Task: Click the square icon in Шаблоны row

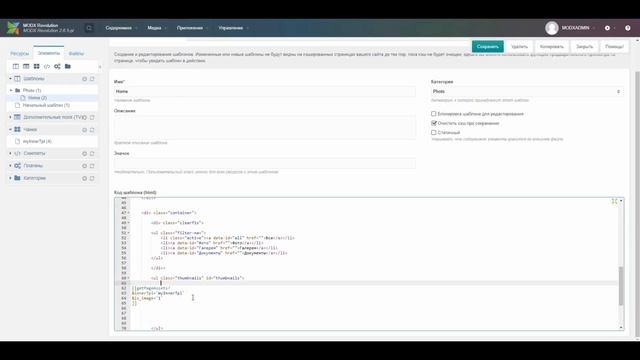Action: (x=92, y=79)
